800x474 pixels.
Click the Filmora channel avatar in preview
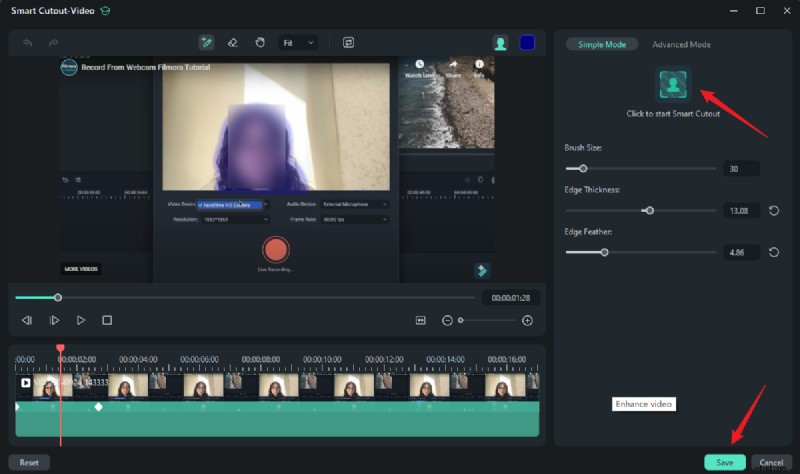pyautogui.click(x=69, y=67)
